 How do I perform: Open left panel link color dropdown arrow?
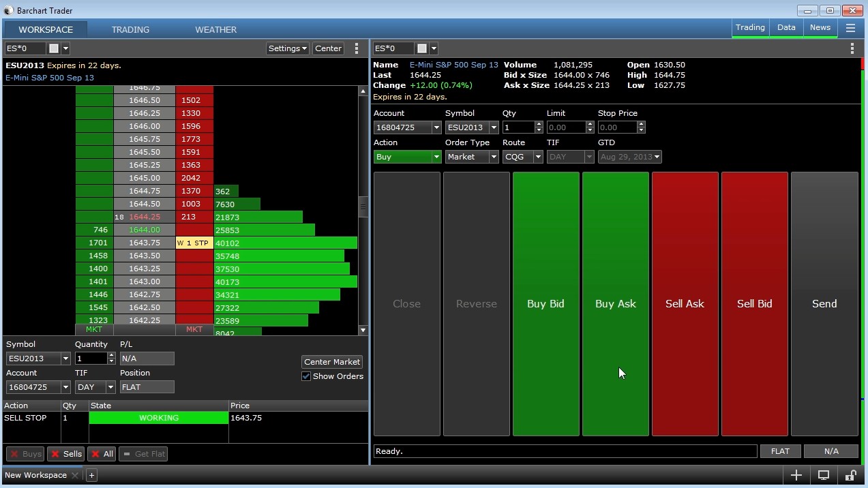(x=65, y=48)
